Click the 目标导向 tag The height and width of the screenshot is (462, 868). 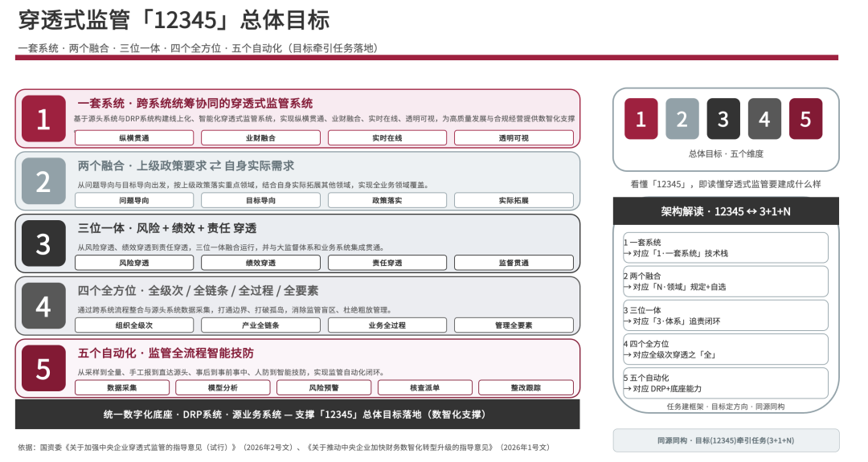click(x=260, y=200)
